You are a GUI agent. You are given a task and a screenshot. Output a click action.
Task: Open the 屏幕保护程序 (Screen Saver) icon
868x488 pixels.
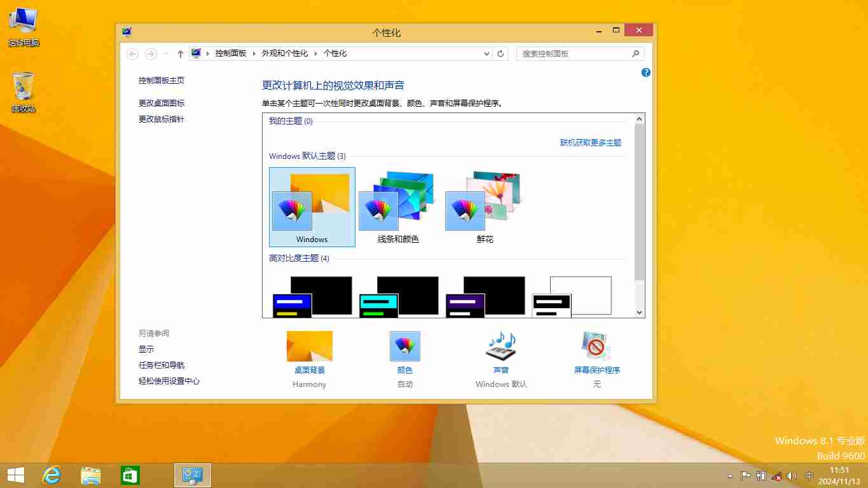(596, 346)
